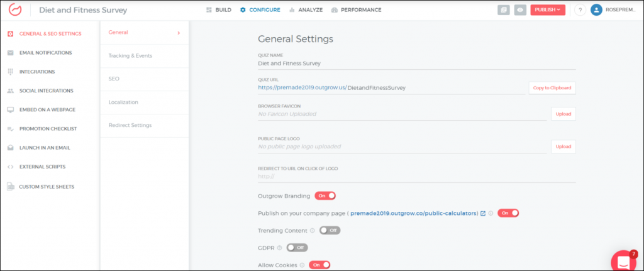Click the Trending Content info icon
This screenshot has height=271, width=644.
click(x=313, y=231)
